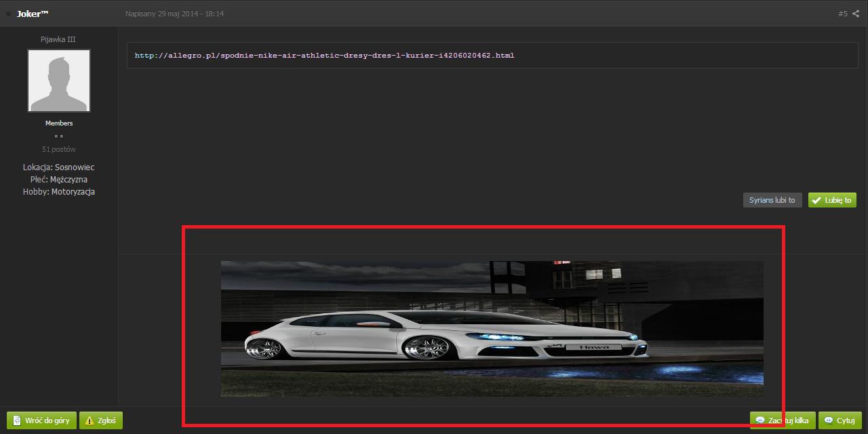Click the Members group label
868x434 pixels.
tap(59, 123)
